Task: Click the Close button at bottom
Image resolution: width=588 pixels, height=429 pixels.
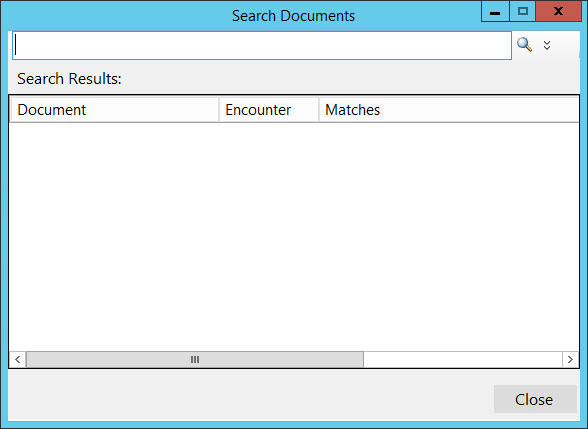Action: (535, 399)
